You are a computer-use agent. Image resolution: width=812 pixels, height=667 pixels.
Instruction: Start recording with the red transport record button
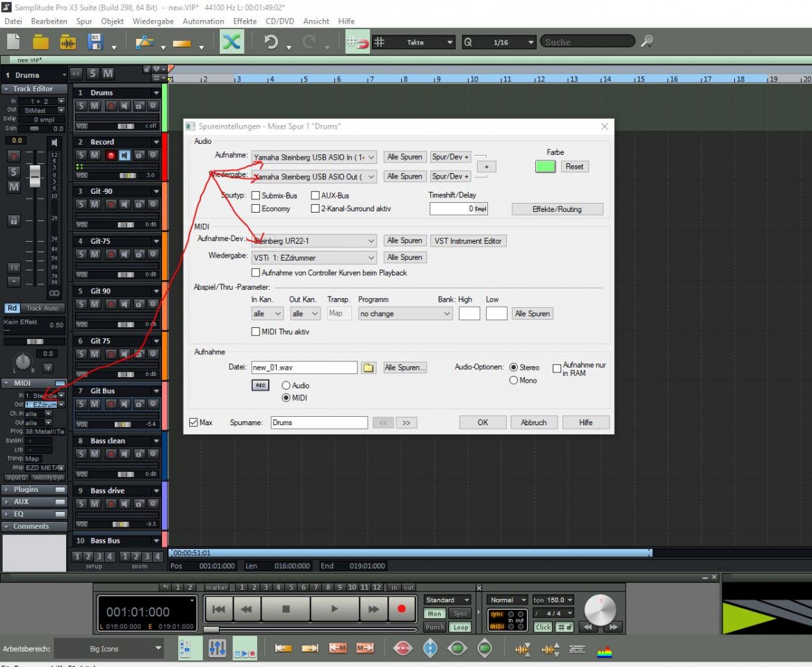click(401, 609)
